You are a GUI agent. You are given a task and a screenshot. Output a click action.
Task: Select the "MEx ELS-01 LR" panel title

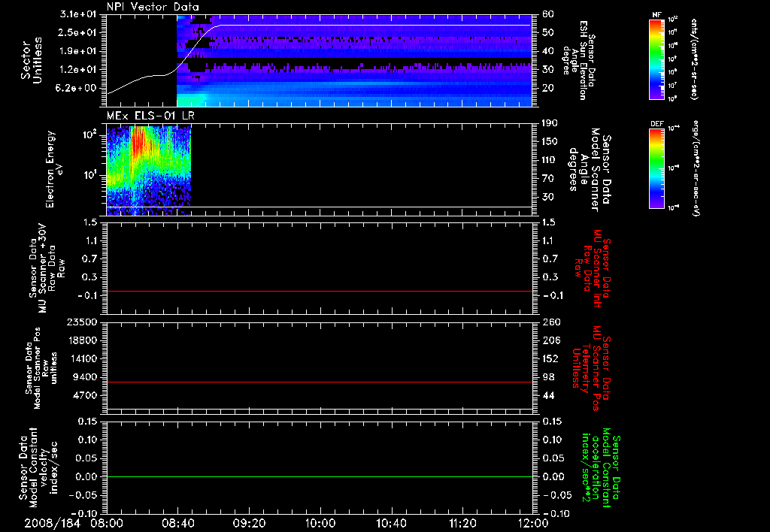point(150,116)
